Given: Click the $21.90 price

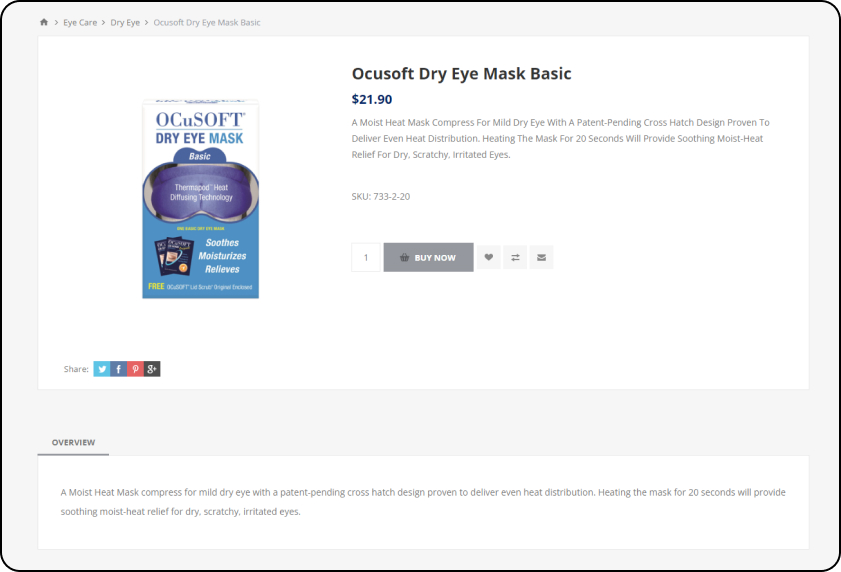Looking at the screenshot, I should (372, 99).
